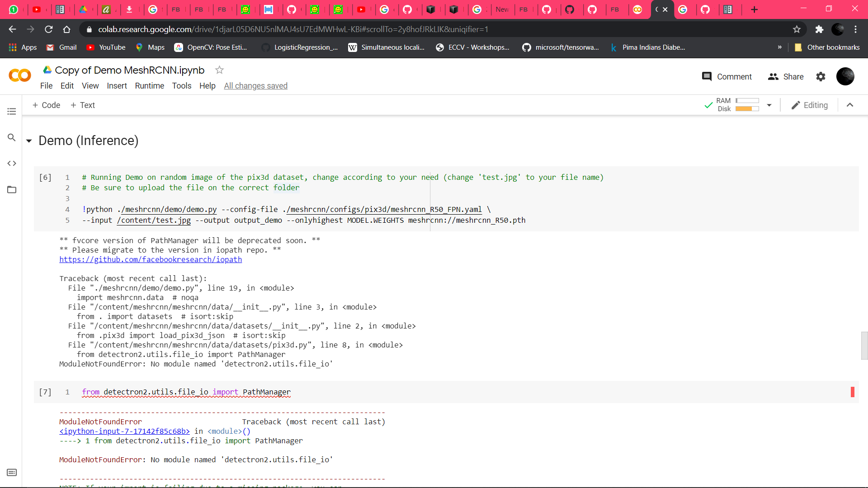Expand the RAM and Disk resources dropdown
Viewport: 868px width, 488px height.
coord(769,105)
